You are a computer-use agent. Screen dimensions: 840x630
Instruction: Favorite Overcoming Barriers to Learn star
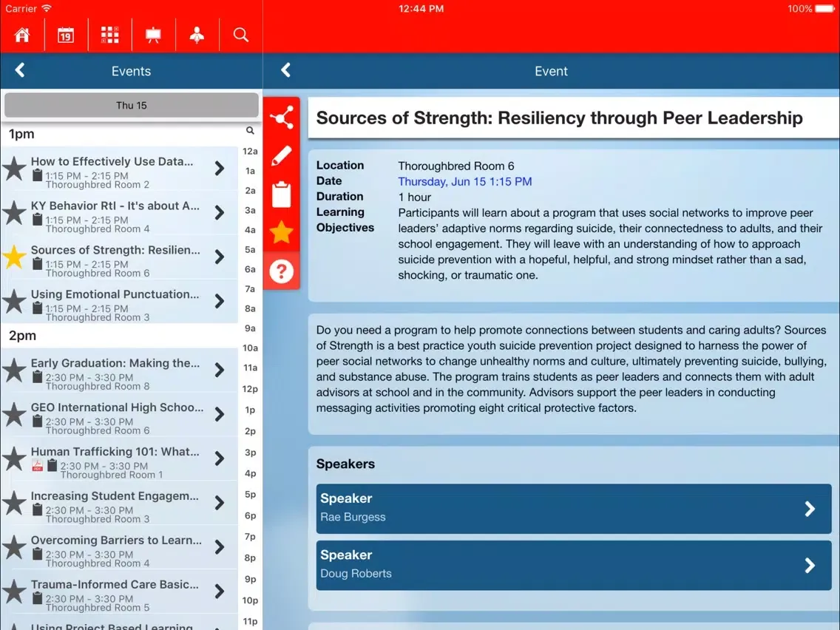[x=15, y=547]
